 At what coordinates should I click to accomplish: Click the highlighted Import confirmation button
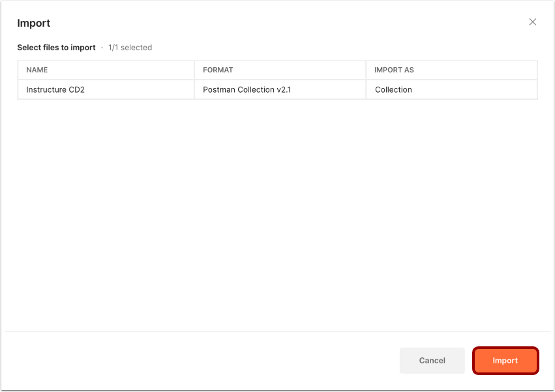pos(505,360)
